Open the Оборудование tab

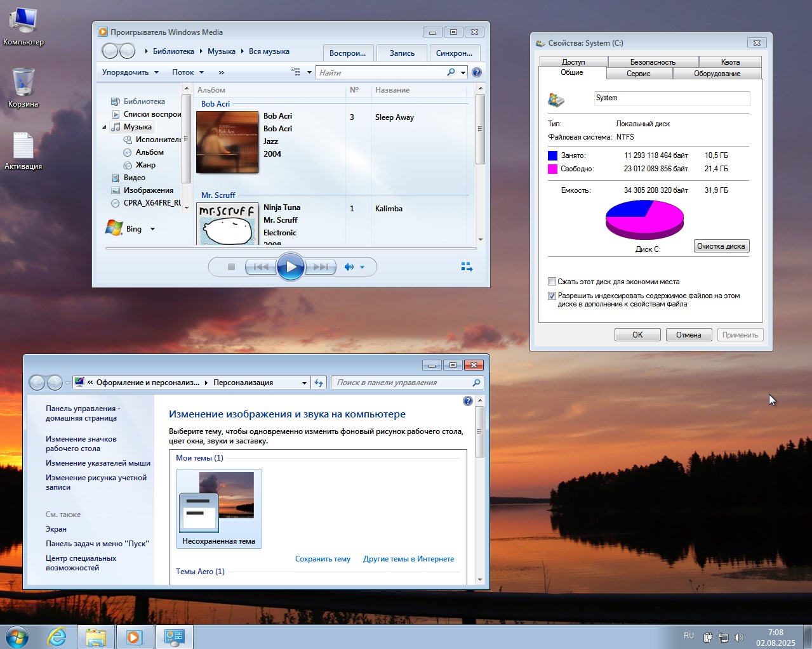tap(717, 74)
